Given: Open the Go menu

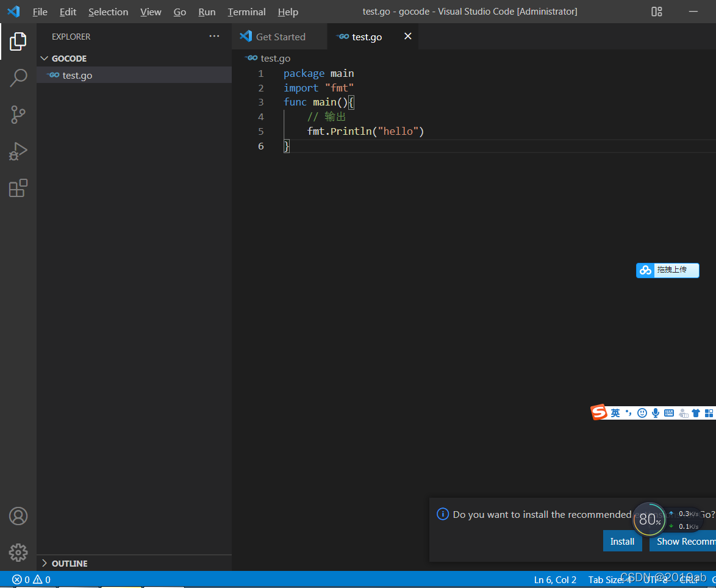Looking at the screenshot, I should point(180,12).
